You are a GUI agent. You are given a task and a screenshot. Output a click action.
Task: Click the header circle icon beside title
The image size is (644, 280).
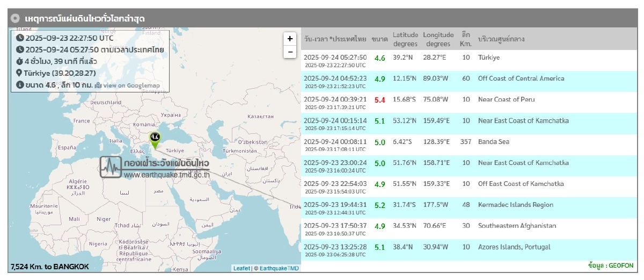pos(16,18)
